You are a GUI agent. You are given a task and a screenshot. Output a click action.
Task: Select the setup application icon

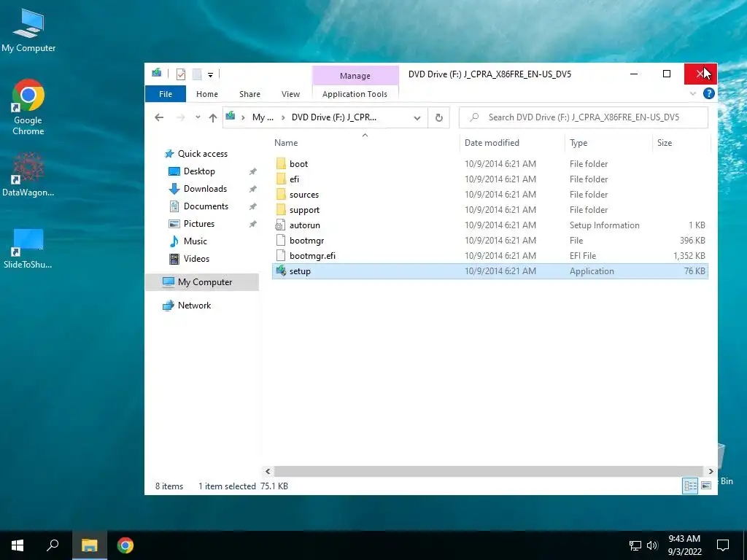[x=281, y=271]
